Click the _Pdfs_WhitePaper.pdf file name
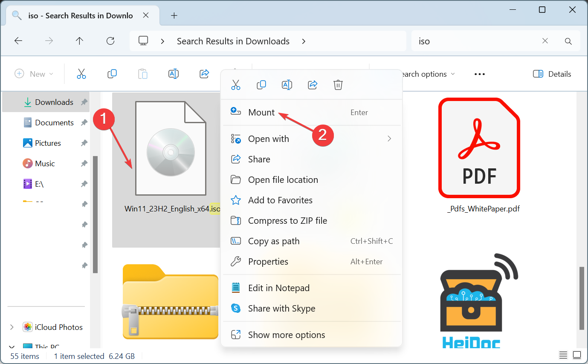The width and height of the screenshot is (588, 364). [x=484, y=209]
